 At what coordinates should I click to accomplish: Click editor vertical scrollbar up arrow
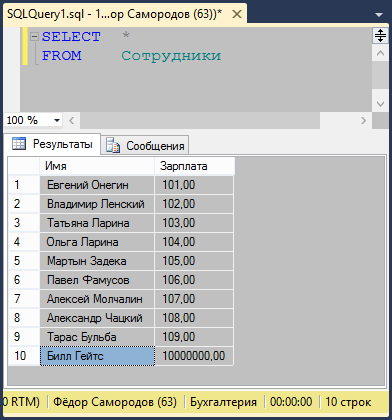point(380,53)
